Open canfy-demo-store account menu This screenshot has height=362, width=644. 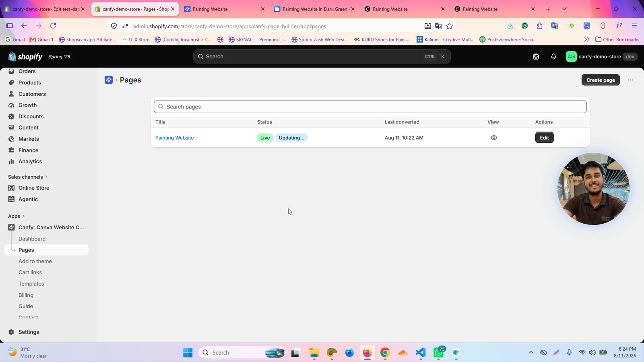(601, 57)
